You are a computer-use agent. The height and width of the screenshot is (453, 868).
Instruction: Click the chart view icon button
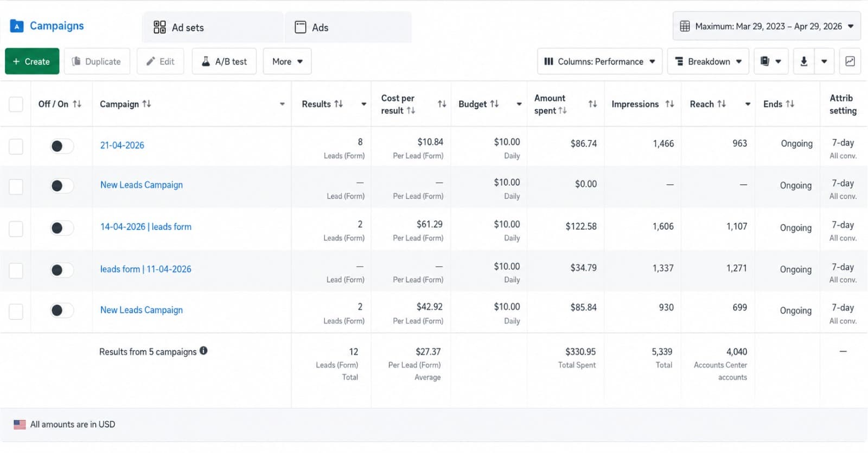point(850,61)
